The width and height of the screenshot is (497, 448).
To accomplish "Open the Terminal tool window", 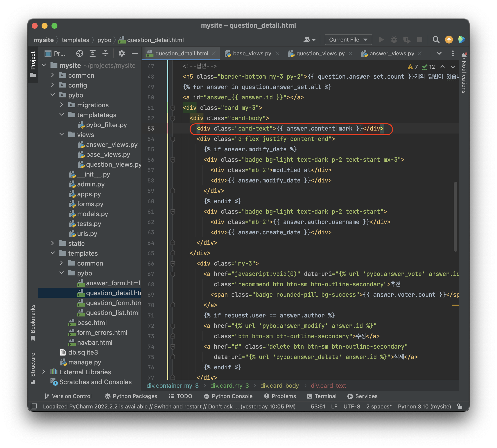I will click(322, 396).
